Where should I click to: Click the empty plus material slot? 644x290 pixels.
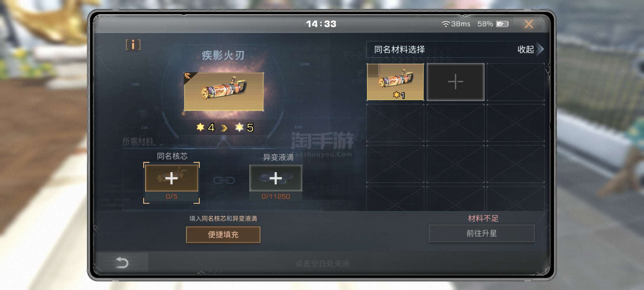[x=455, y=82]
